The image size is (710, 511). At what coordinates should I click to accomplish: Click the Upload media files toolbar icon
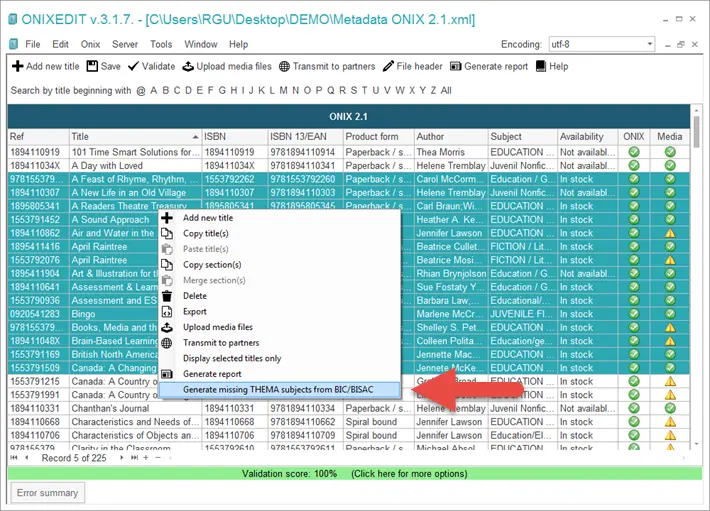[x=188, y=67]
